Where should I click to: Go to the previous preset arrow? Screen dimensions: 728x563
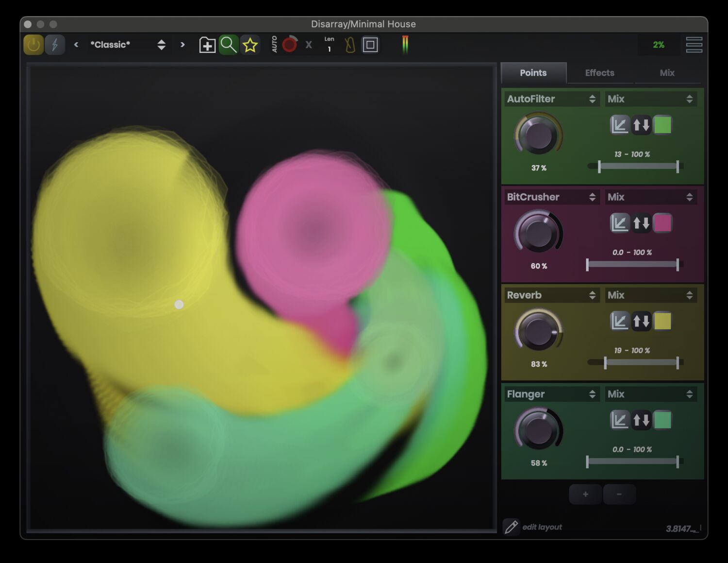tap(76, 45)
